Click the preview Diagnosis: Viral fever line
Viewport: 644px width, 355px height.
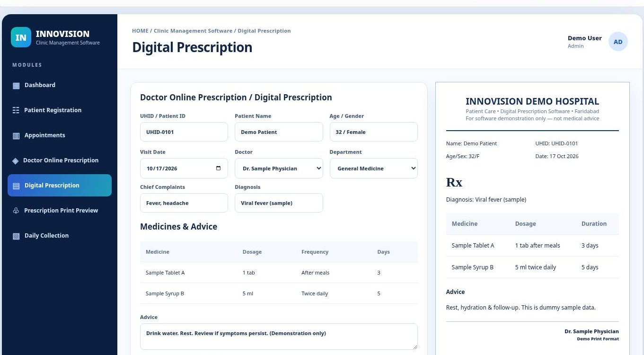486,200
